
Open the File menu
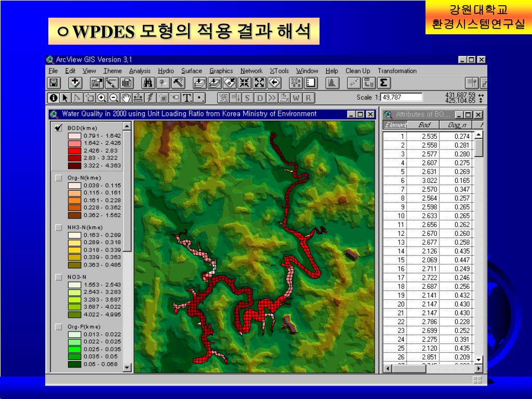click(53, 71)
